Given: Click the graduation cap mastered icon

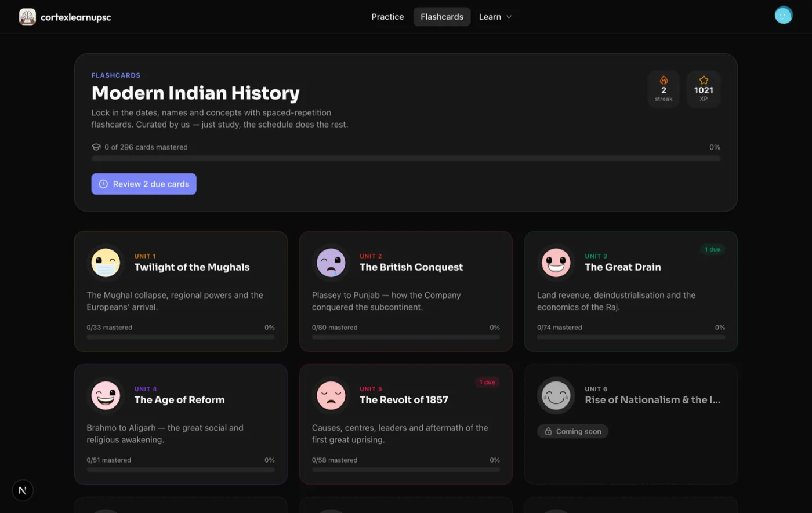Looking at the screenshot, I should tap(96, 147).
